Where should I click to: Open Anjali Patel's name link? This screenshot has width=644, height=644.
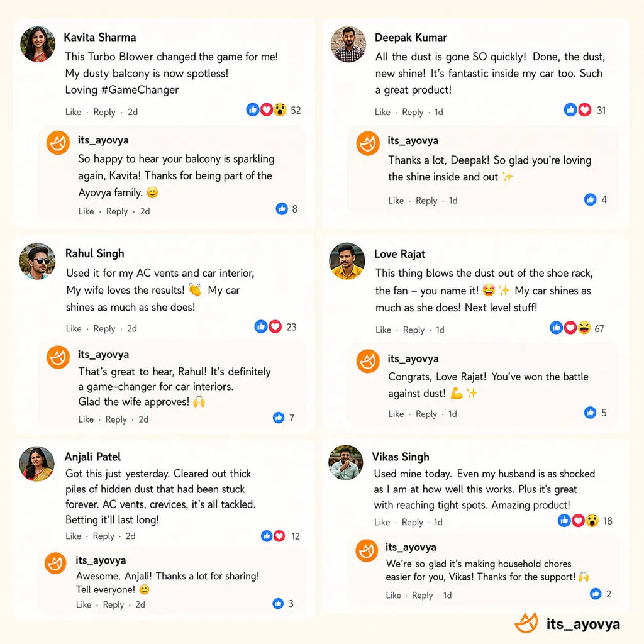pos(93,457)
